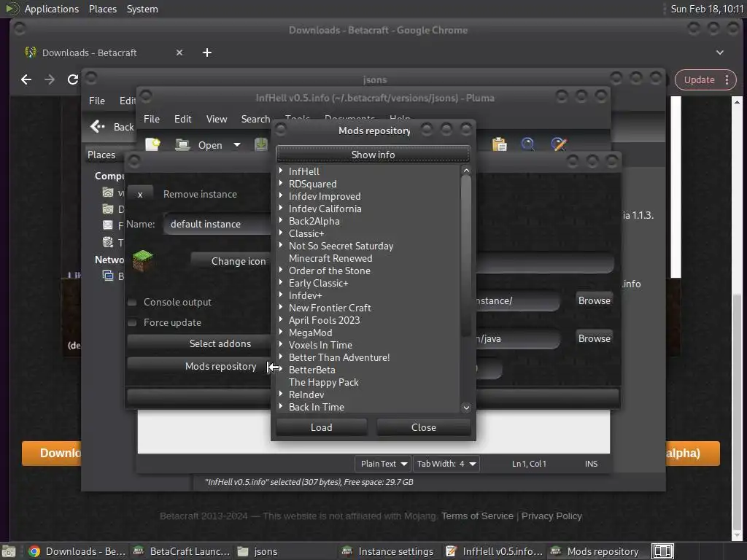Click mods list scrollbar down arrow
This screenshot has width=747, height=560.
pyautogui.click(x=466, y=408)
